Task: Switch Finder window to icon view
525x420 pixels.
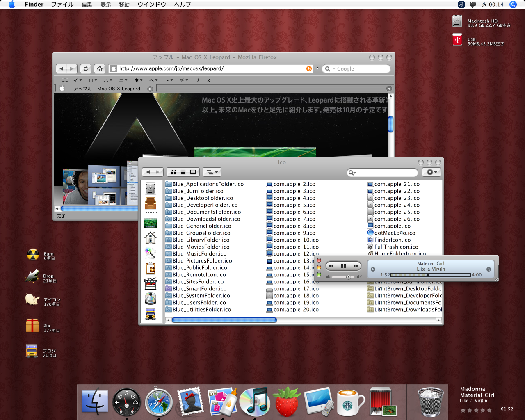Action: 173,172
